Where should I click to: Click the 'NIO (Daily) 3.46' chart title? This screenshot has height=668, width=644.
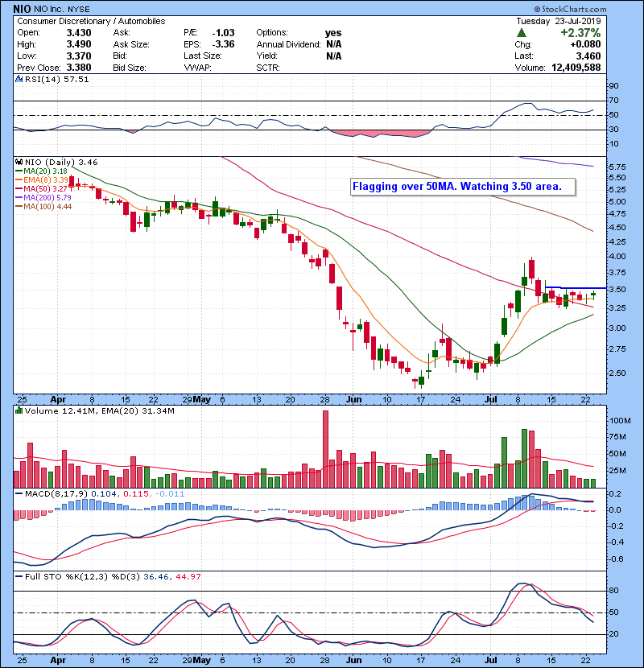point(61,163)
